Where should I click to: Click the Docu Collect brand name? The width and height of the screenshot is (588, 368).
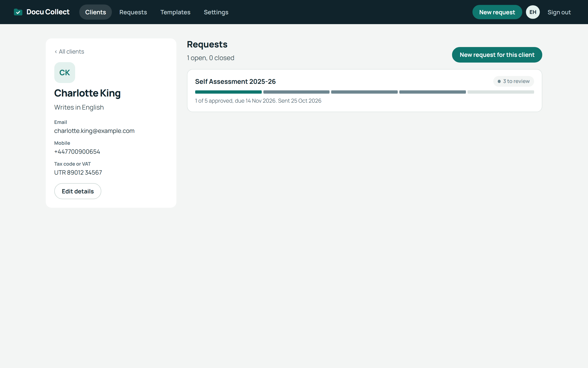point(48,12)
